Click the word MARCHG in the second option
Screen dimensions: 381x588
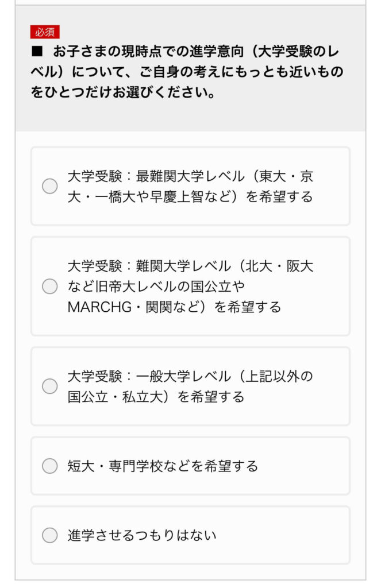(x=100, y=307)
